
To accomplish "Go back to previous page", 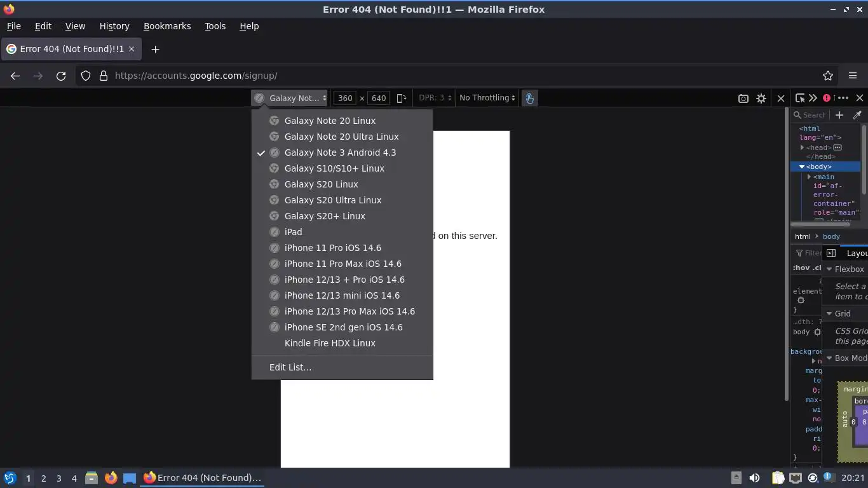I will click(x=15, y=76).
